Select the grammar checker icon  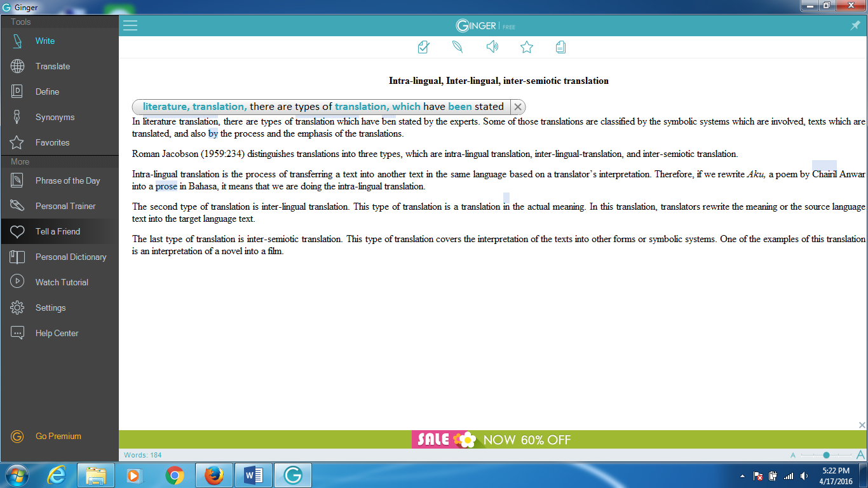[423, 47]
